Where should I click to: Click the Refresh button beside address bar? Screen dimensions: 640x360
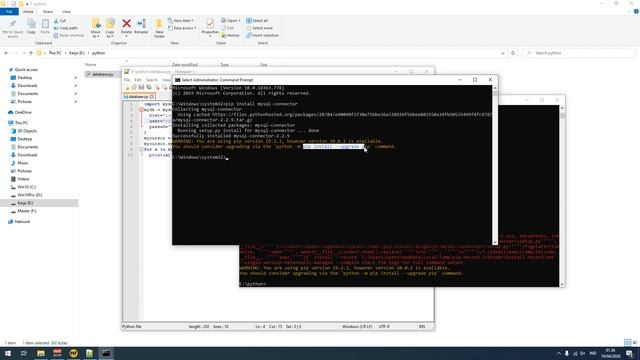tap(513, 53)
